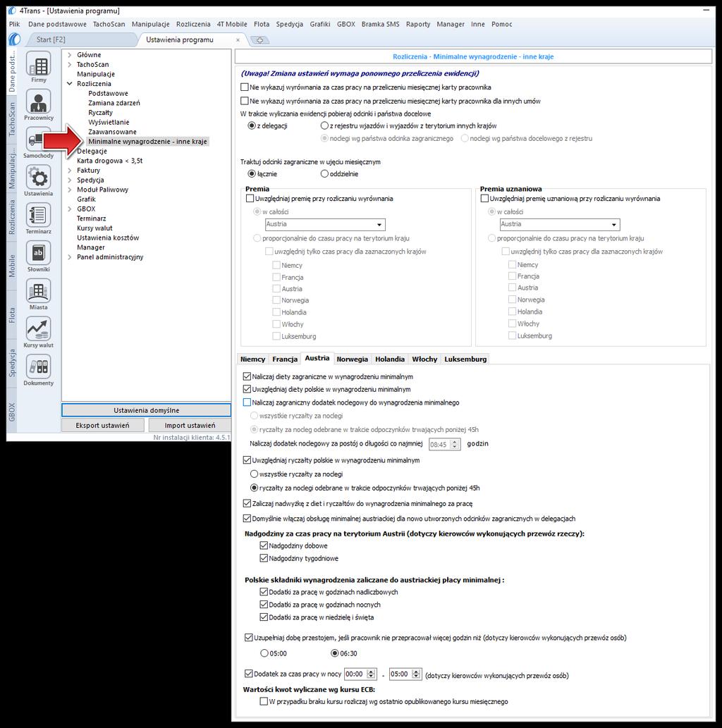Click the Import ustawień button
This screenshot has width=722, height=728.
pyautogui.click(x=190, y=425)
